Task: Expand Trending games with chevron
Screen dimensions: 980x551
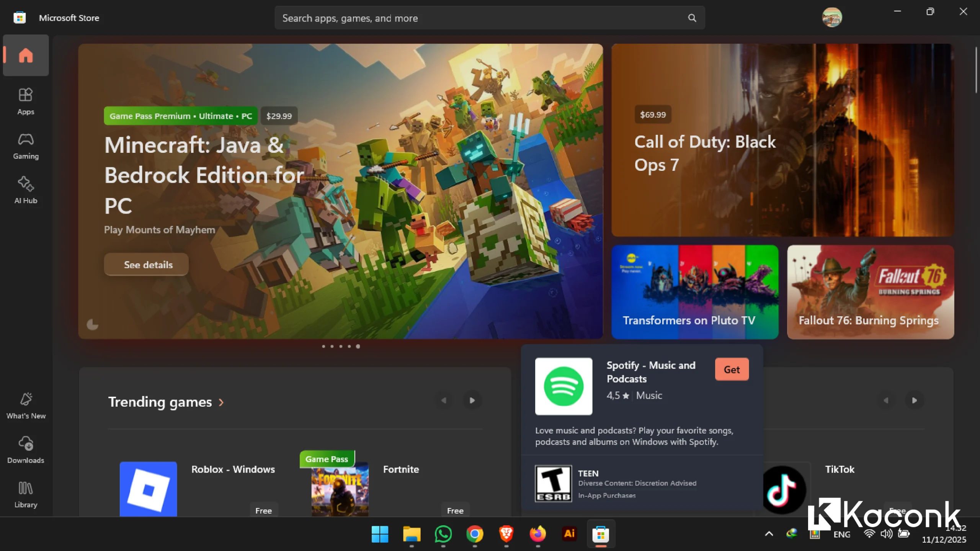Action: coord(221,402)
